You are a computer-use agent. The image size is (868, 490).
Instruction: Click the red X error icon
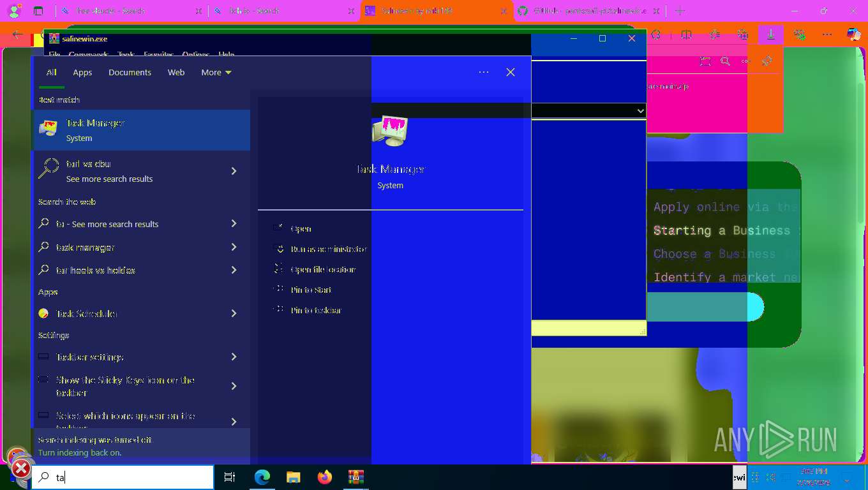(20, 469)
